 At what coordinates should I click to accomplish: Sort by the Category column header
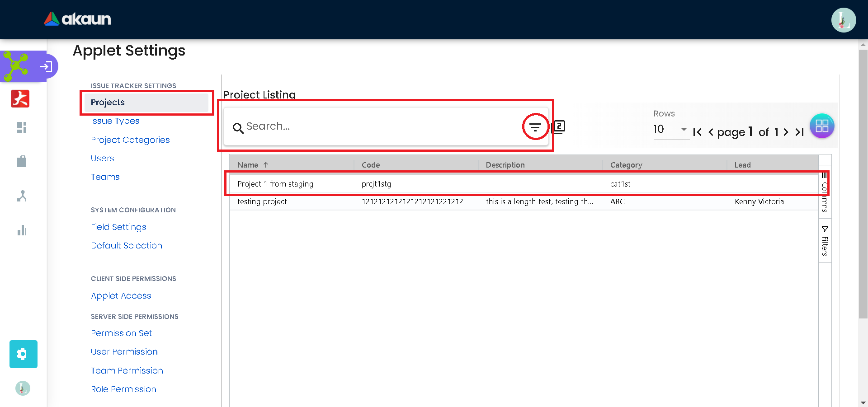[665, 165]
